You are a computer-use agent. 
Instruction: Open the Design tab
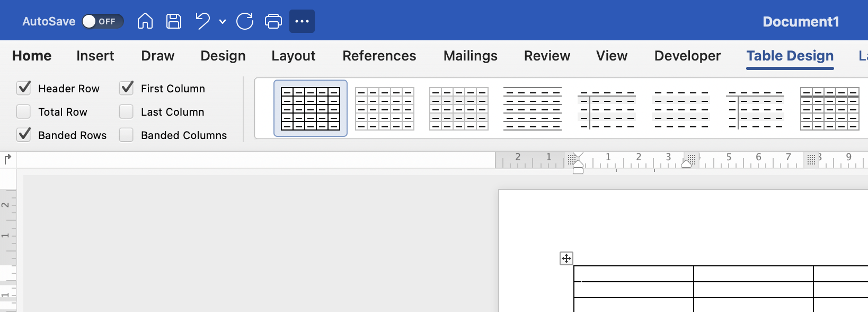pos(223,56)
